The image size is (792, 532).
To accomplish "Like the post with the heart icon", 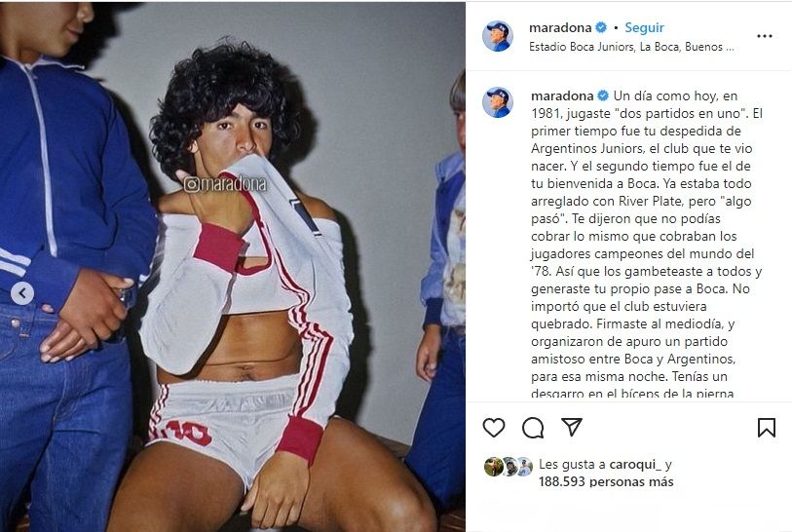I will 494,428.
